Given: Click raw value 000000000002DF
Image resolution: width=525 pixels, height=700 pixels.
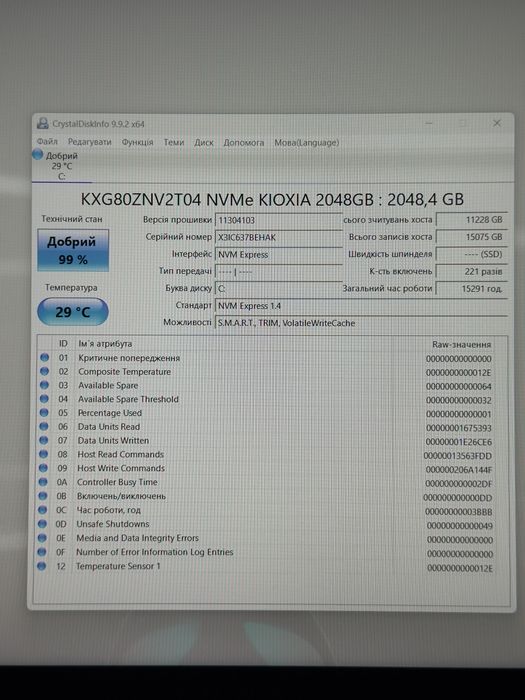Looking at the screenshot, I should 458,484.
